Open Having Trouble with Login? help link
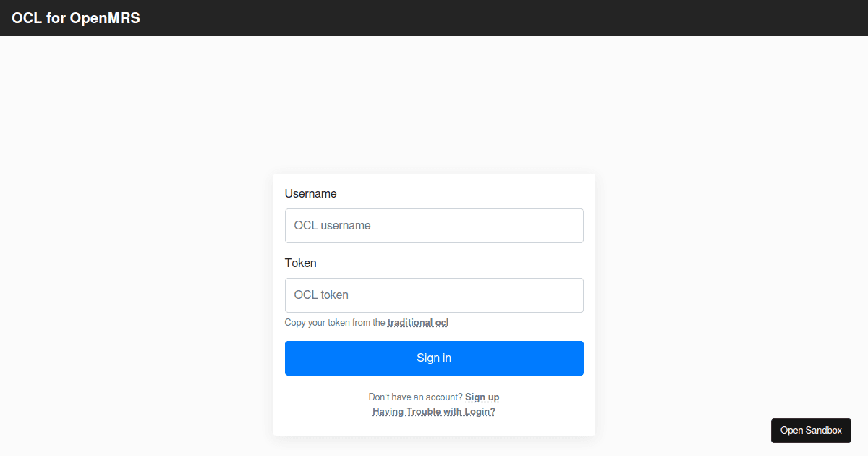Viewport: 868px width, 456px height. point(434,412)
